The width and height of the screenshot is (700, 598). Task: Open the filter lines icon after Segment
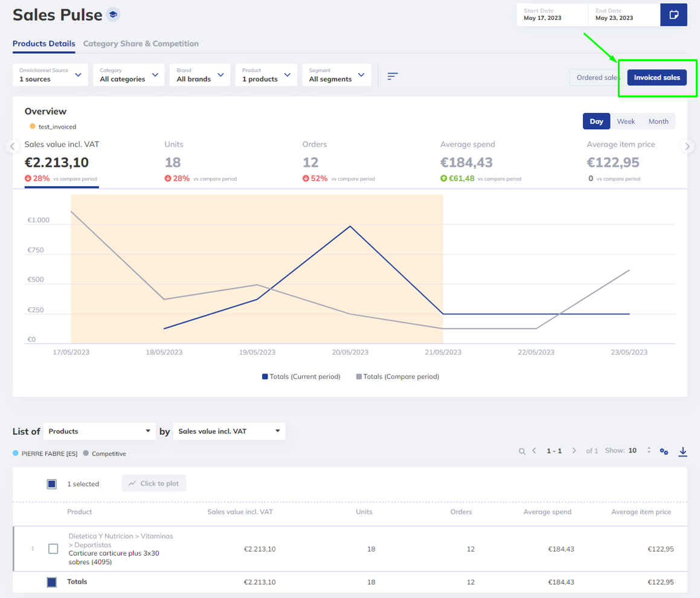[393, 76]
